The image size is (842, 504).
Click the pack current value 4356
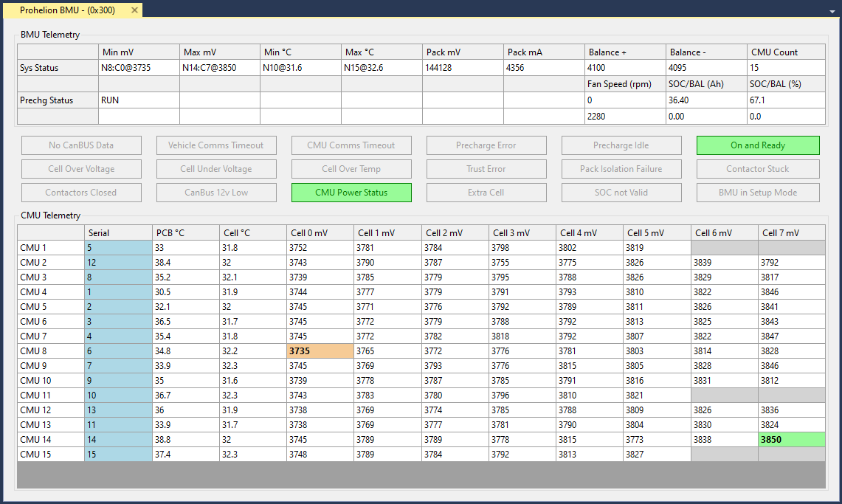544,68
